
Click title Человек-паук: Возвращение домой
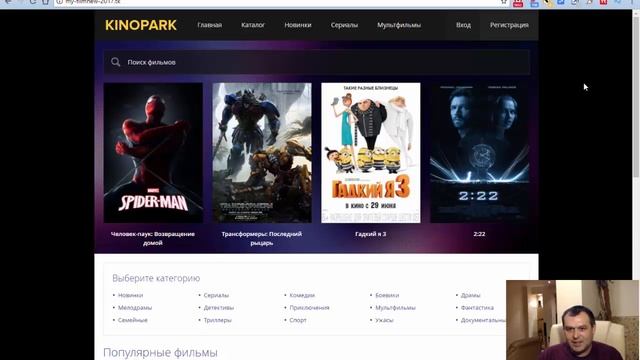click(153, 238)
